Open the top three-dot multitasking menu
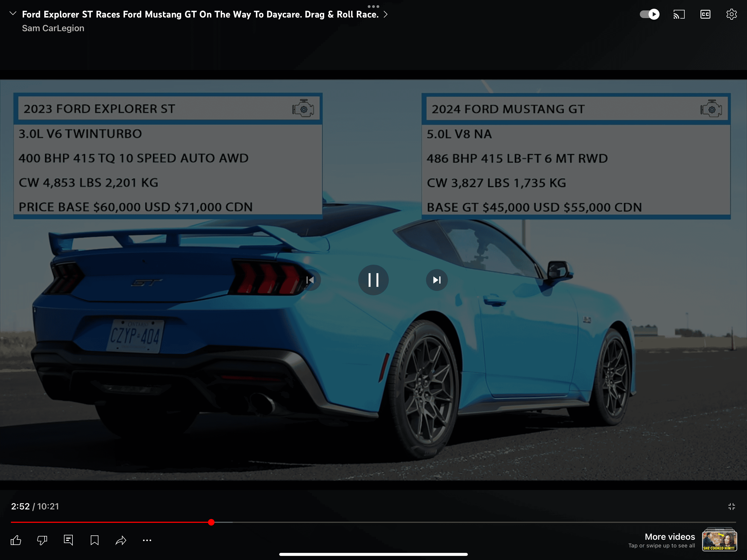 tap(373, 6)
